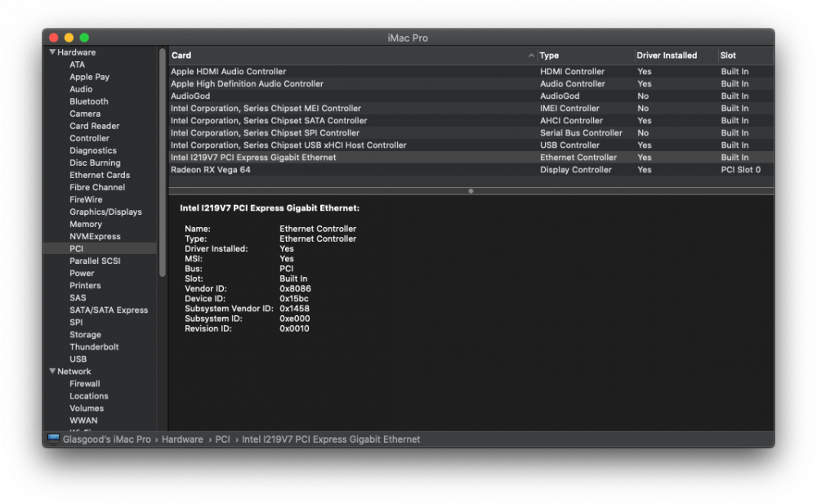Click PCI in the bottom path bar
Viewport: 817px width, 504px height.
(x=222, y=439)
